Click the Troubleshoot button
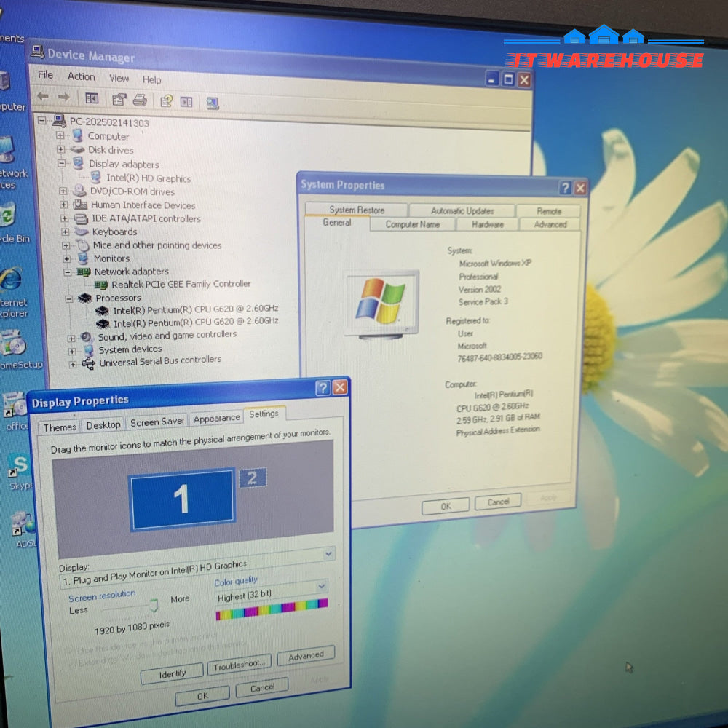 [x=239, y=665]
